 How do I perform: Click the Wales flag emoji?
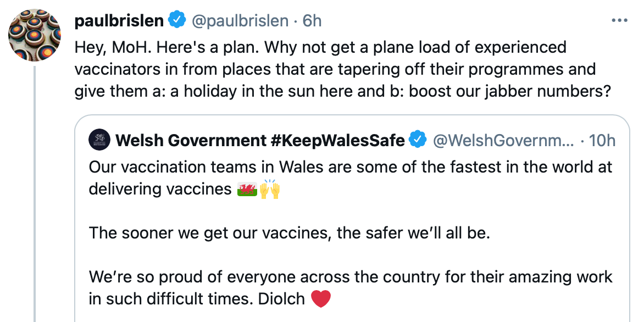click(x=247, y=190)
